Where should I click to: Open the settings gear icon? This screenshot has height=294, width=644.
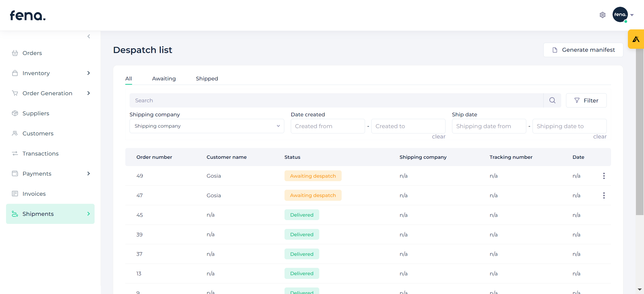tap(602, 15)
